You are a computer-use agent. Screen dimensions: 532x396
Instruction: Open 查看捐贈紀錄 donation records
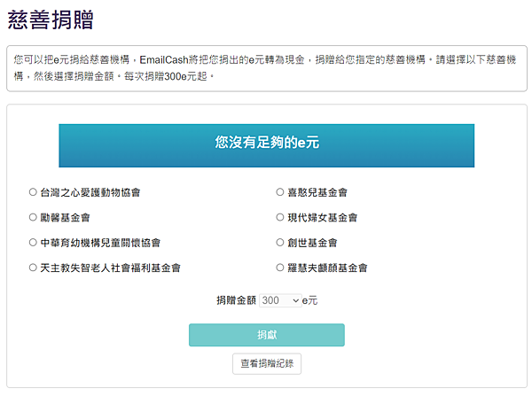[x=267, y=364]
